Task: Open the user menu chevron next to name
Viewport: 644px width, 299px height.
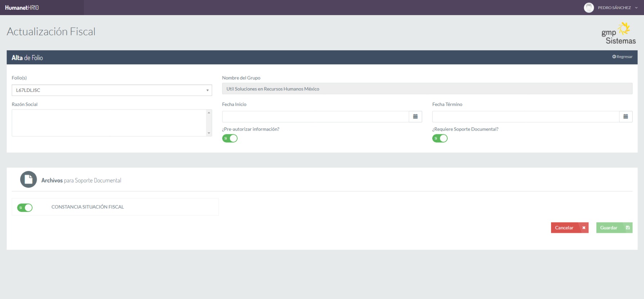Action: 636,8
